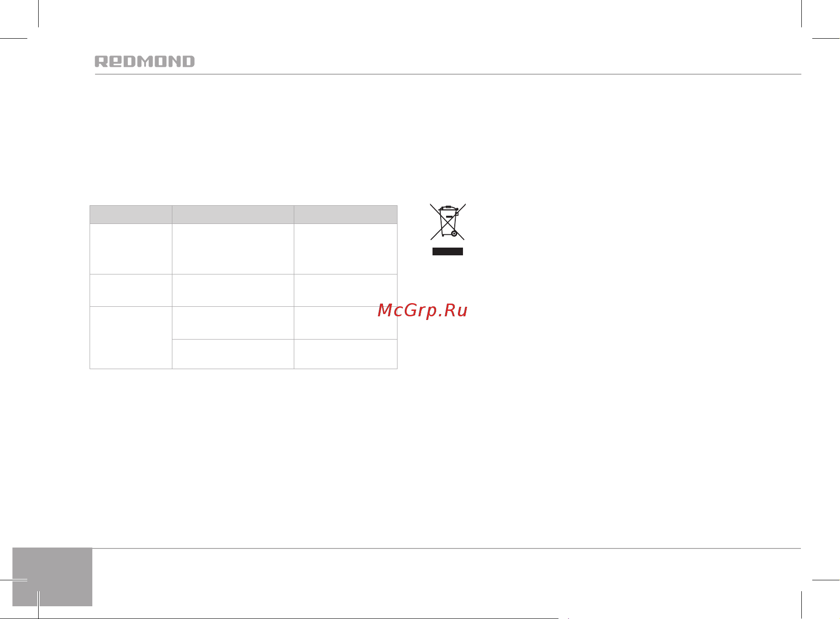Click the bottom-most last-column table cell

346,354
